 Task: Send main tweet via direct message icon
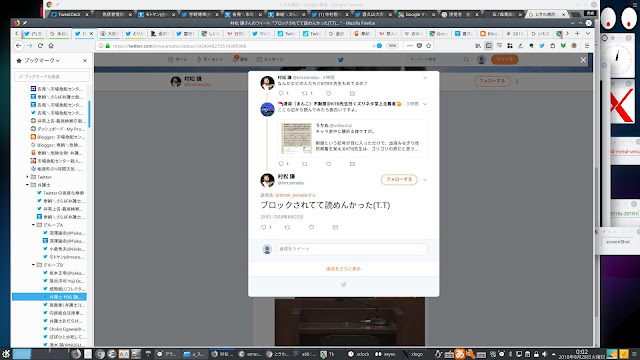click(x=335, y=227)
